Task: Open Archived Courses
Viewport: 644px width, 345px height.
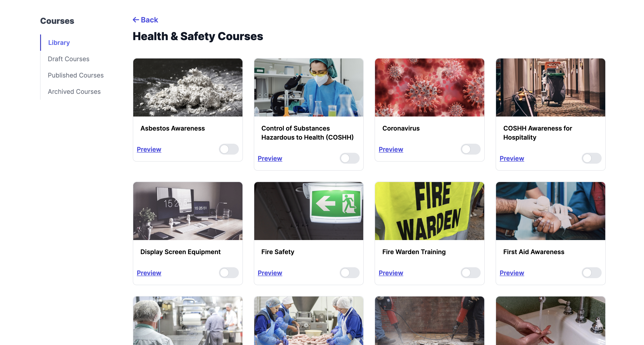Action: (74, 92)
